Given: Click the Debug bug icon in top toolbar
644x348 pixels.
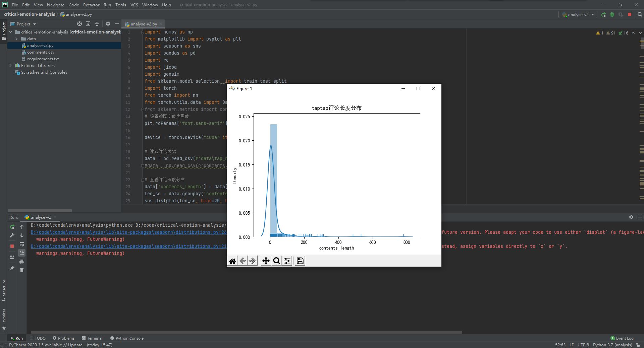Looking at the screenshot, I should (612, 14).
